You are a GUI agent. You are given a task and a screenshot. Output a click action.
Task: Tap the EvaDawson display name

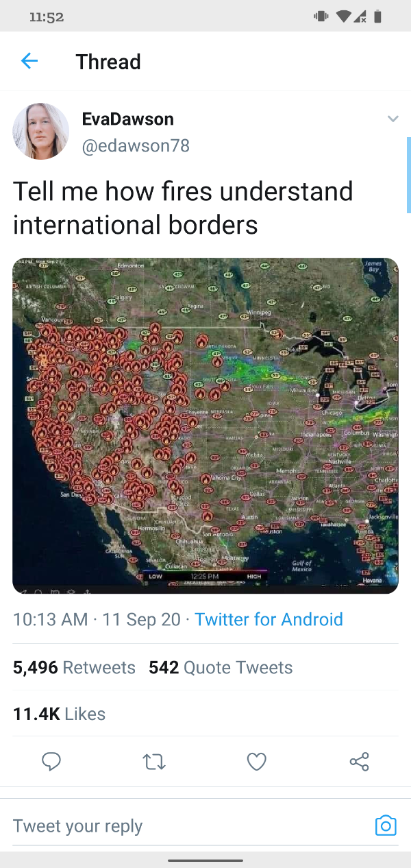click(x=127, y=119)
